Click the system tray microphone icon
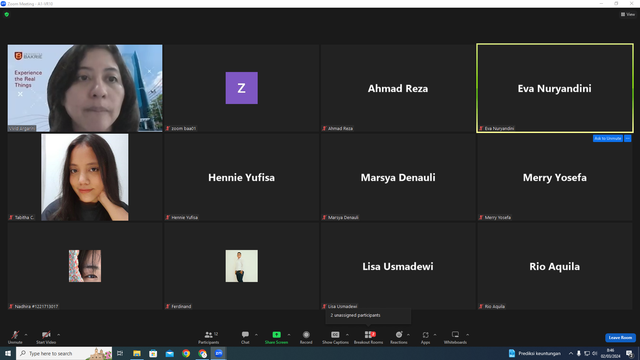This screenshot has width=640, height=360. pos(578,353)
